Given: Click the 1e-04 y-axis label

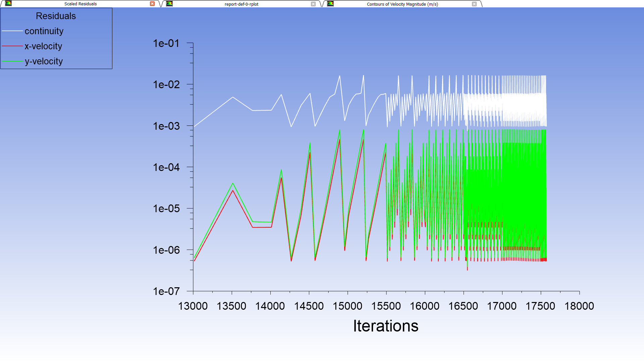Looking at the screenshot, I should pyautogui.click(x=166, y=167).
